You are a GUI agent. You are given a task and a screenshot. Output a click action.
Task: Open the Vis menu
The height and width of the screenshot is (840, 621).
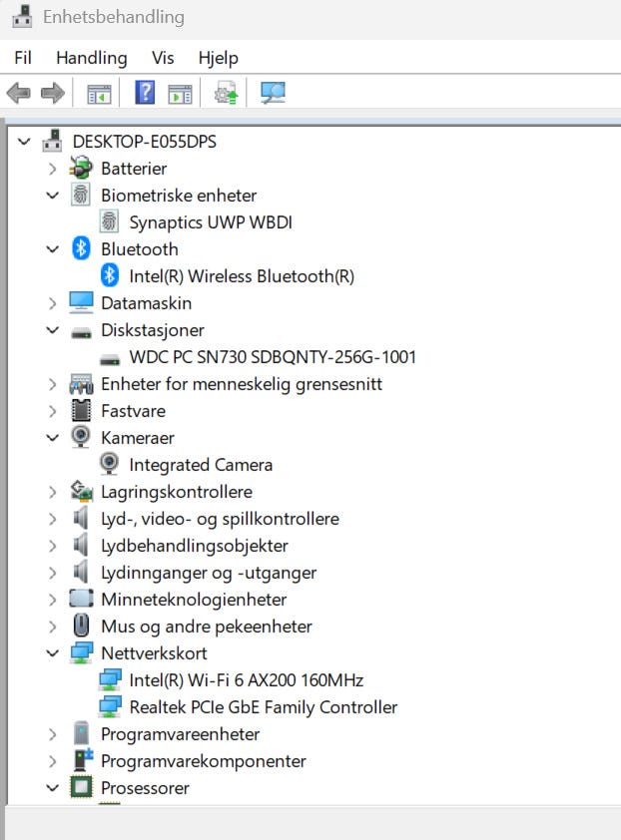[163, 58]
